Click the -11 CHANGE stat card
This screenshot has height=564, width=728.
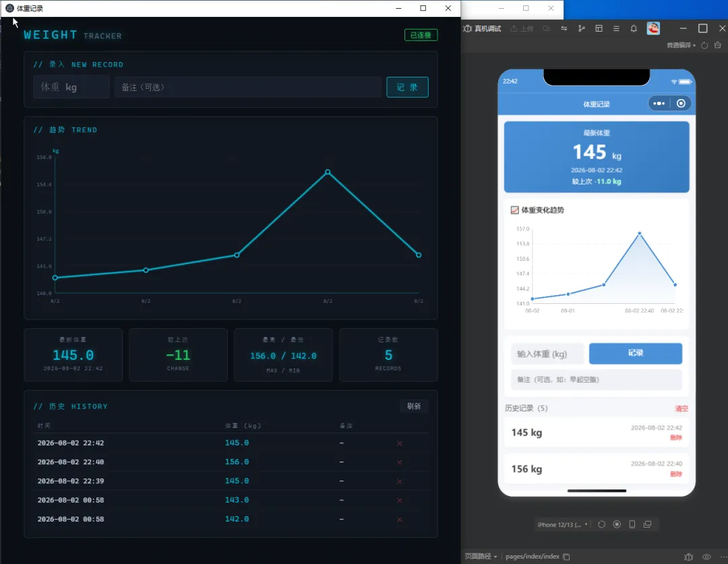[178, 354]
